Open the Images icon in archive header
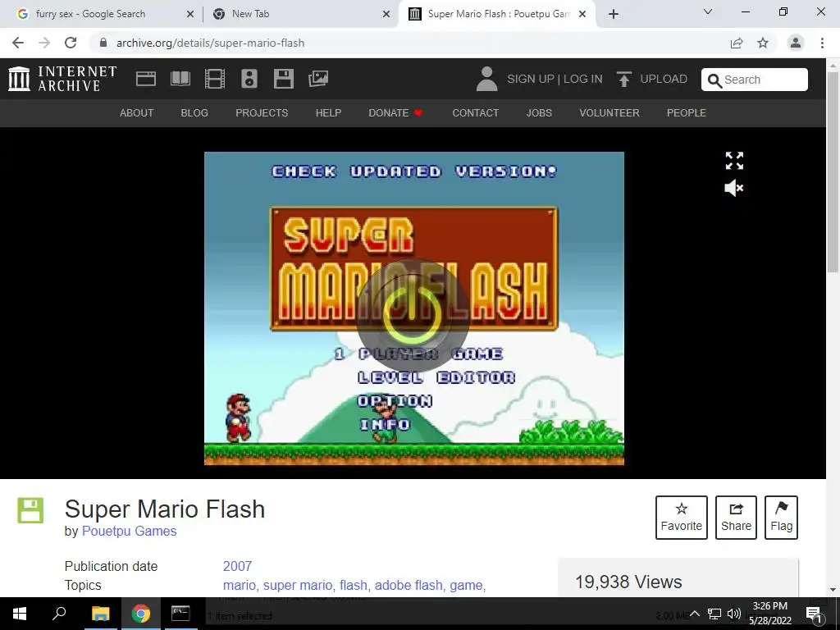Viewport: 840px width, 630px height. click(x=318, y=79)
